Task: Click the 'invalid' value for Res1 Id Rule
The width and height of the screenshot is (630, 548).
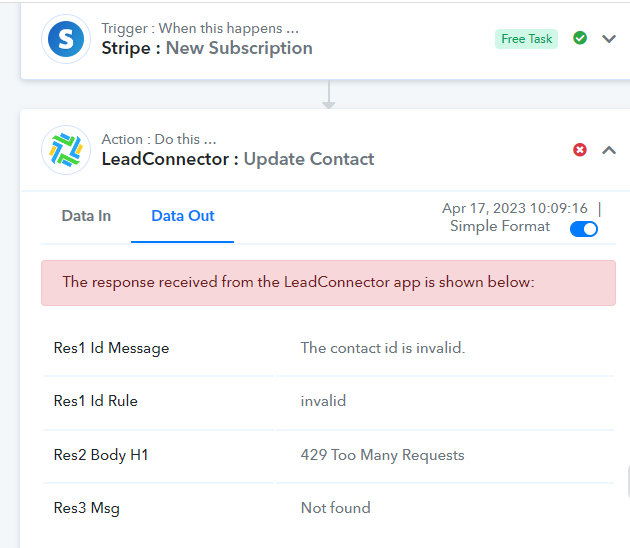Action: click(x=323, y=401)
